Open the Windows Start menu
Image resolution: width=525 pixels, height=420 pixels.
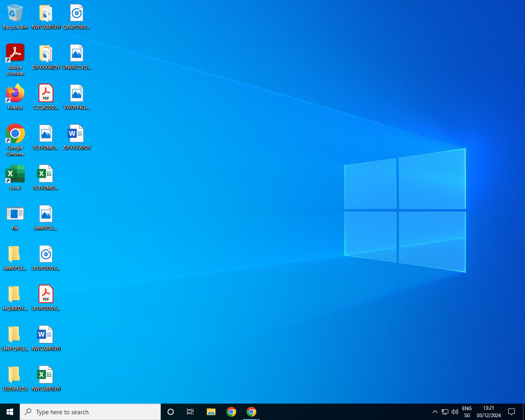pyautogui.click(x=10, y=412)
